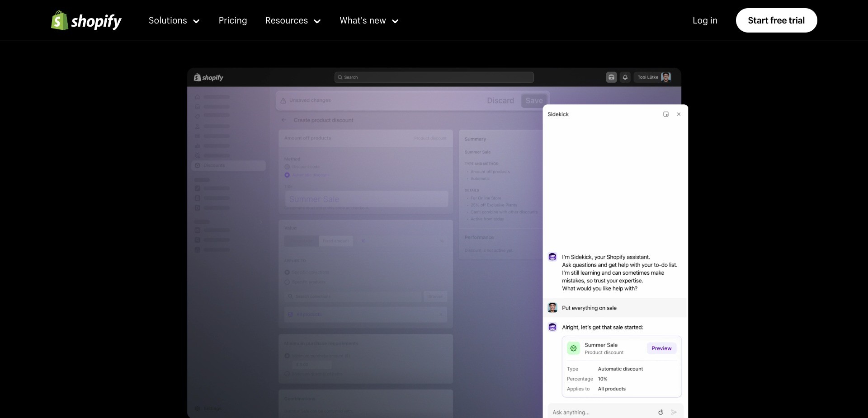
Task: Click the Automatic discount value in the Sidekick card
Action: tap(620, 369)
